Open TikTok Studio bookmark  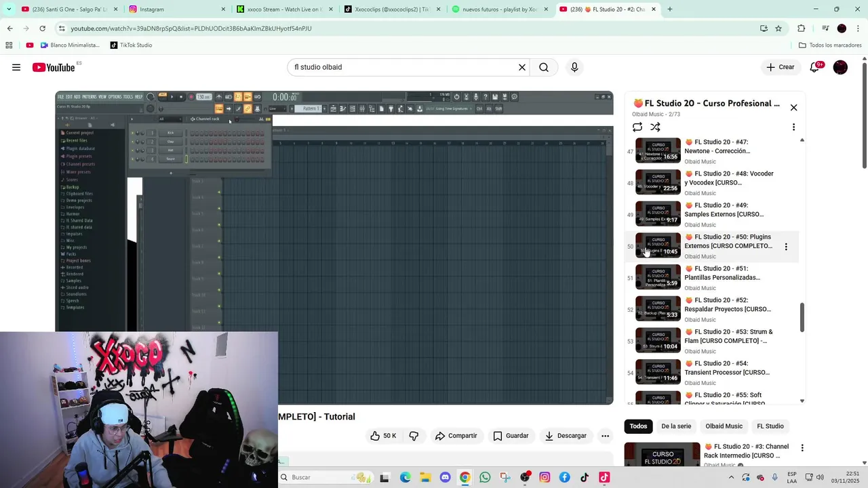click(x=131, y=45)
